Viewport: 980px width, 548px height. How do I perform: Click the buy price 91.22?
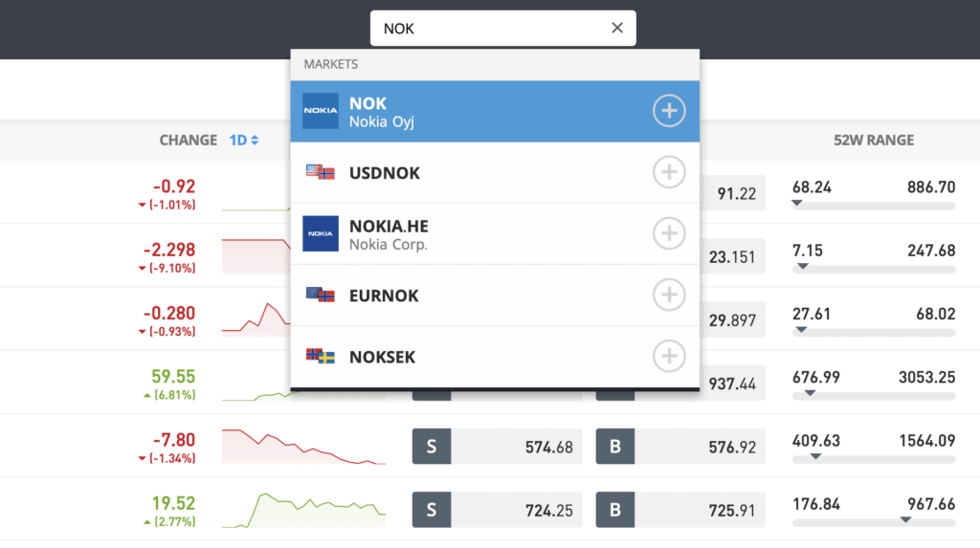coord(736,194)
